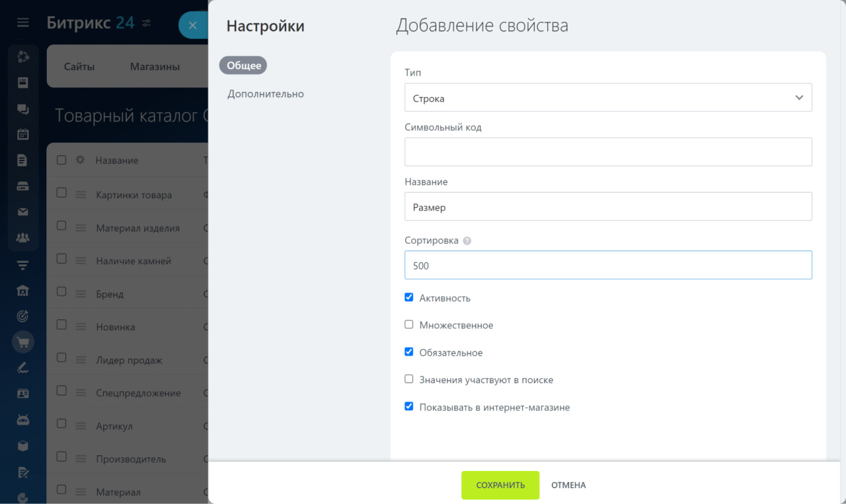Open the shopping cart sidebar icon
Image resolution: width=846 pixels, height=504 pixels.
coord(23,342)
